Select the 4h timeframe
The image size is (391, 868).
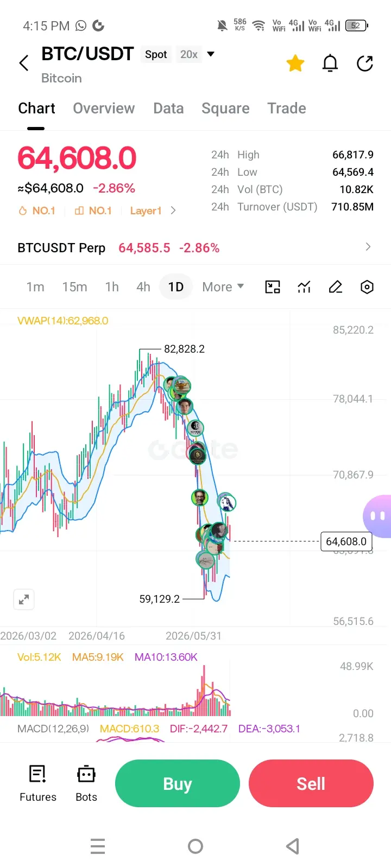(x=143, y=287)
